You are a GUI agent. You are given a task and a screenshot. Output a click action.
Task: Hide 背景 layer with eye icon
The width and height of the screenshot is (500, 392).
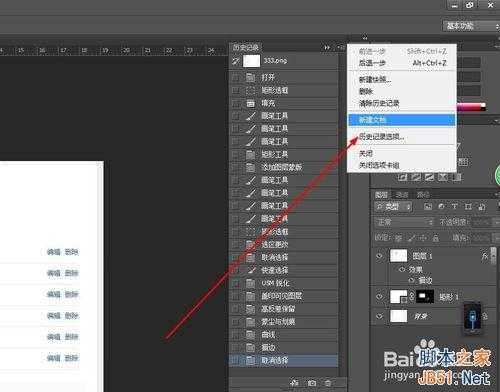(379, 316)
